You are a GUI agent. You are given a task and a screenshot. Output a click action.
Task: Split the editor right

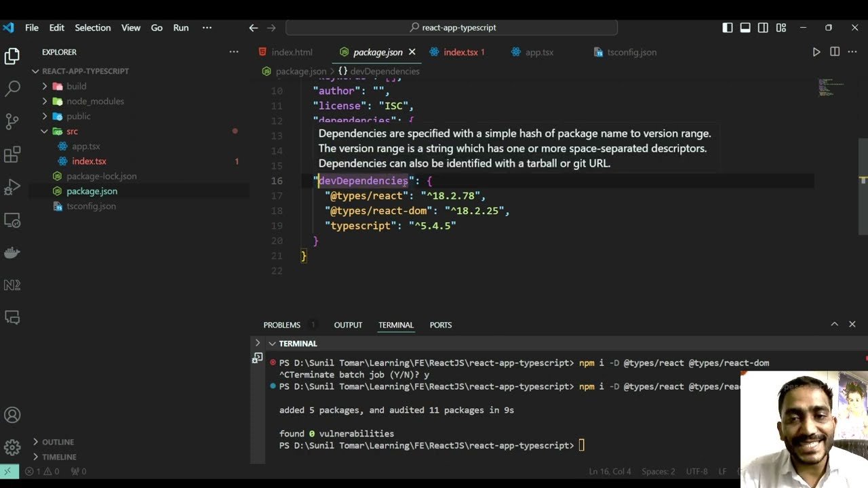point(835,52)
